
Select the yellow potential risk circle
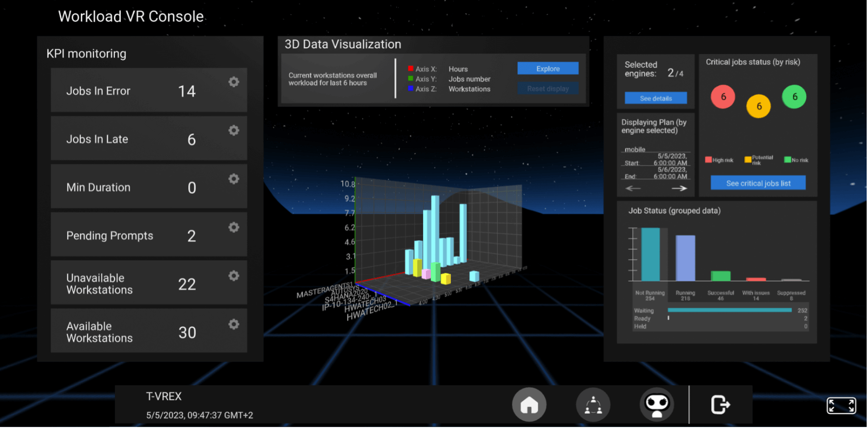pos(758,106)
